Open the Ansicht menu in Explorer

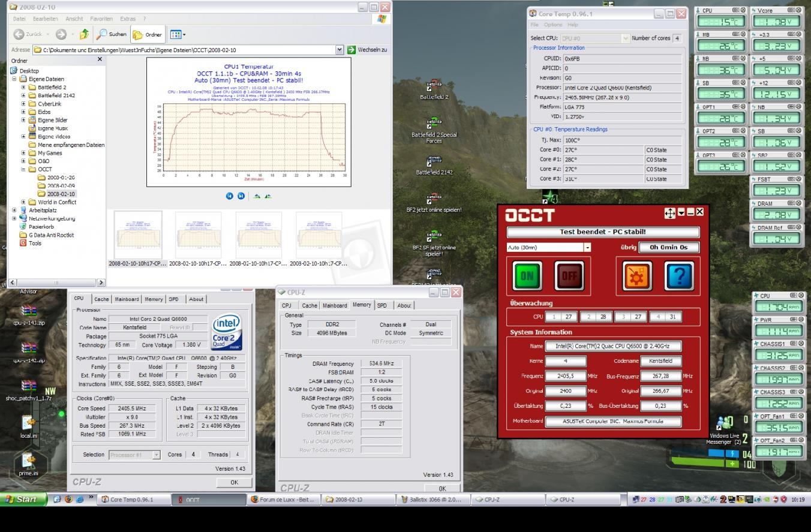74,19
